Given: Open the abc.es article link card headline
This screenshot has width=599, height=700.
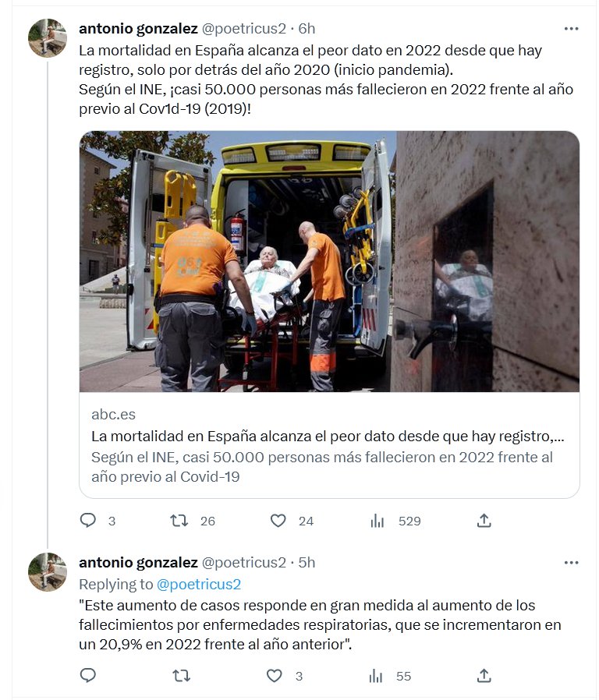Looking at the screenshot, I should tap(328, 437).
